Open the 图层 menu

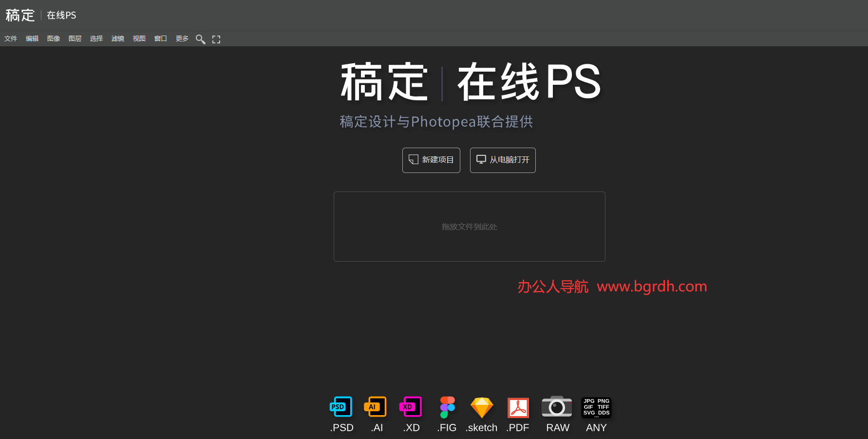(75, 38)
